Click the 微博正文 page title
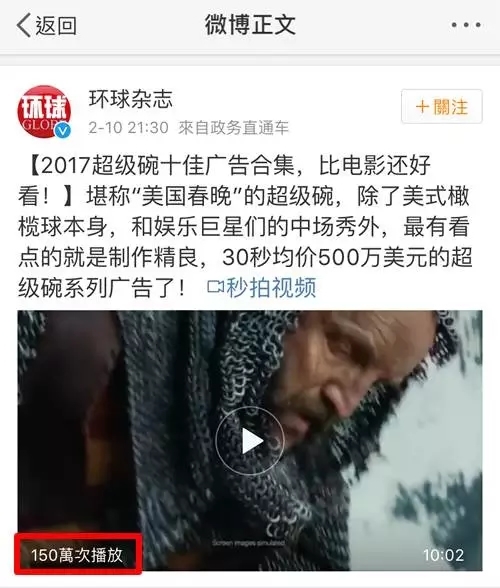The image size is (500, 588). click(x=250, y=25)
